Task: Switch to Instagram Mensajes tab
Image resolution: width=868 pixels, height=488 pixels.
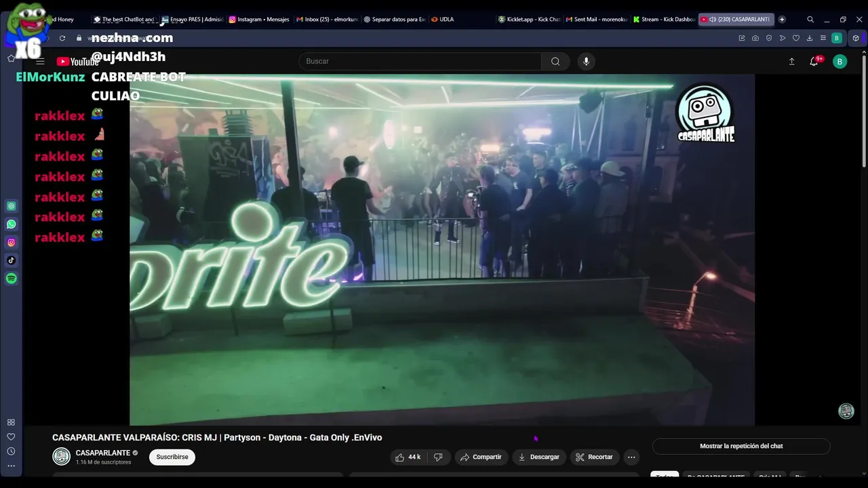Action: click(259, 20)
